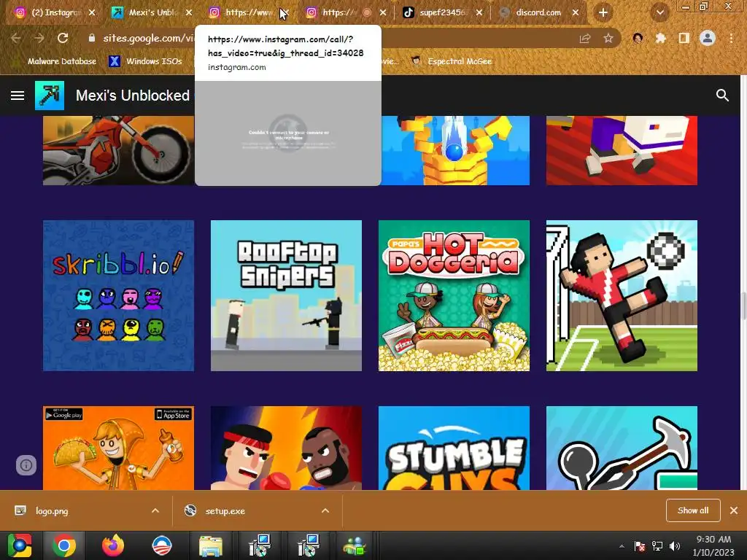Viewport: 747px width, 560px height.
Task: Expand options for logo.png download
Action: point(155,511)
